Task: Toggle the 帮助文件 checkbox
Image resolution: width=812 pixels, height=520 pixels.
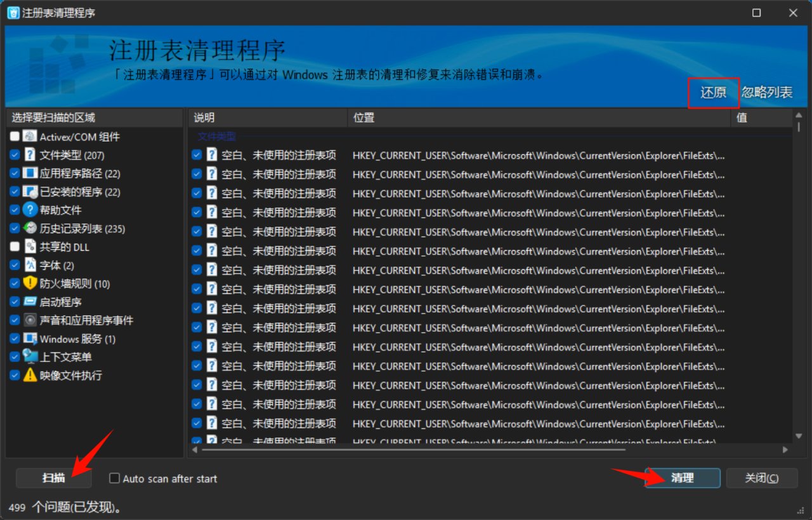Action: point(15,210)
